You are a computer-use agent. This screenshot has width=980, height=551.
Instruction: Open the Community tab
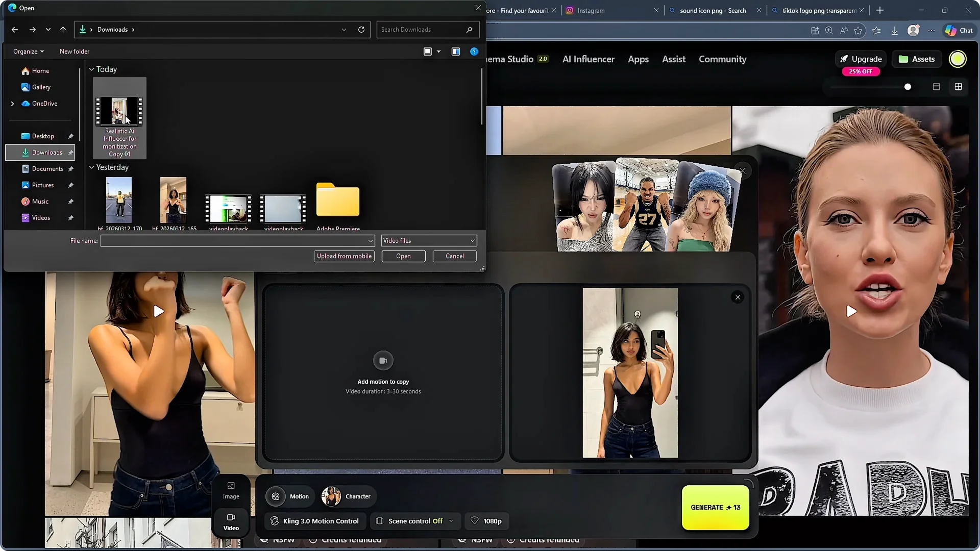722,59
